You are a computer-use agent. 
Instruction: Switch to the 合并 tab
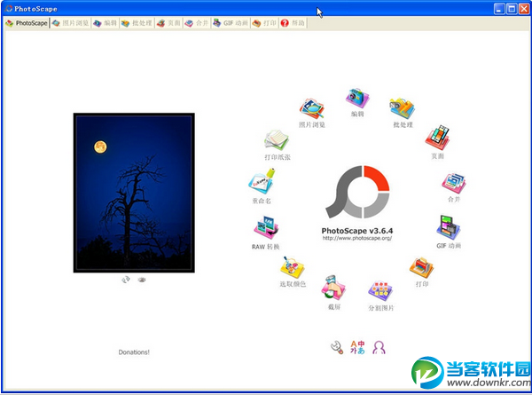tap(197, 23)
